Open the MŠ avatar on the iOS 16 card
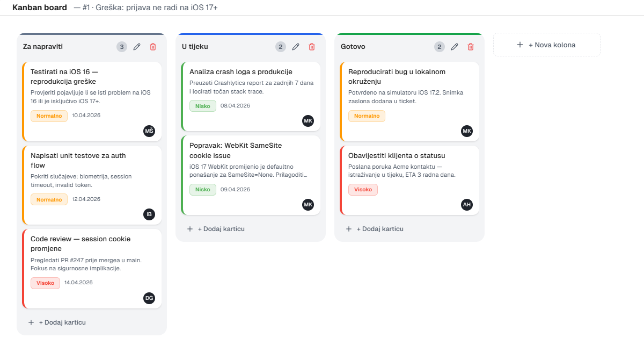Image resolution: width=644 pixels, height=345 pixels. coord(149,131)
